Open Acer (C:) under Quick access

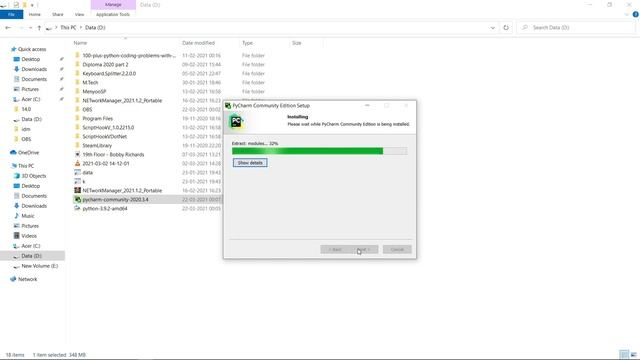31,99
